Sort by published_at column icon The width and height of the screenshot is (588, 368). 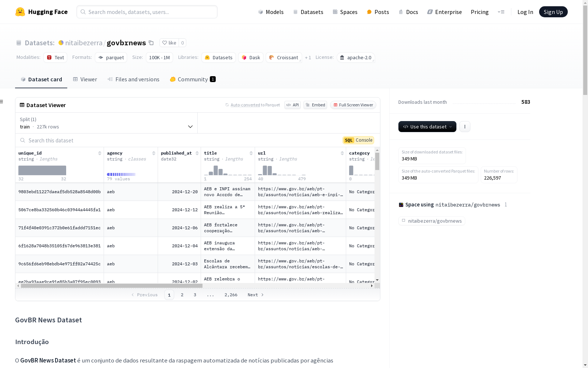(x=197, y=153)
